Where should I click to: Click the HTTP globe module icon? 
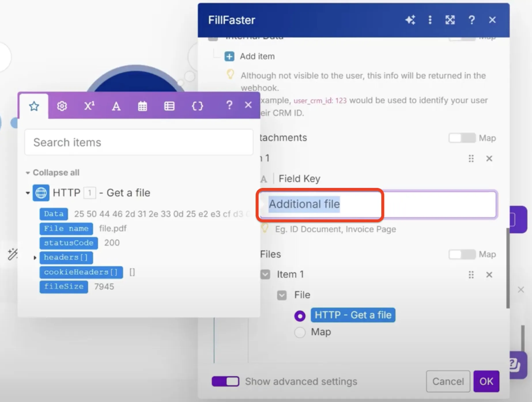(41, 193)
